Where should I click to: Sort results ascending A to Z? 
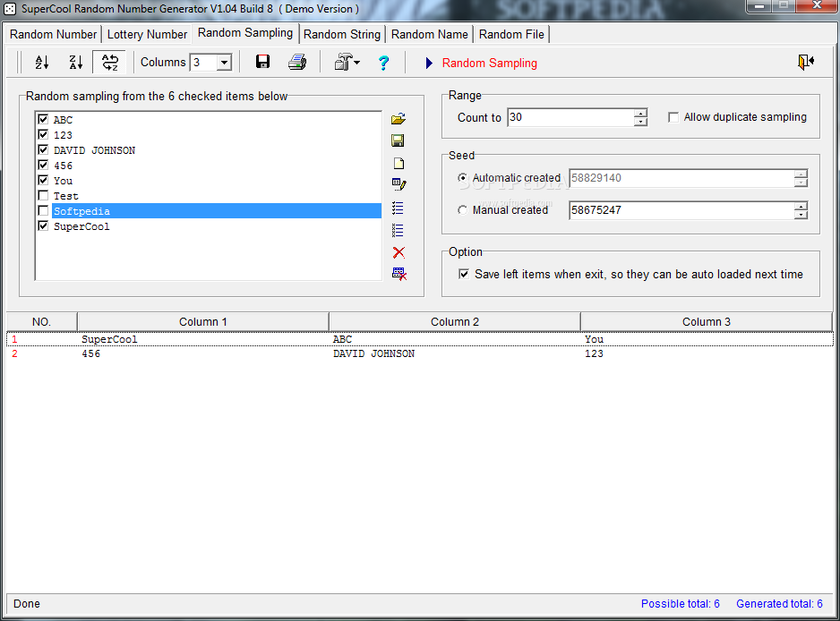tap(42, 63)
